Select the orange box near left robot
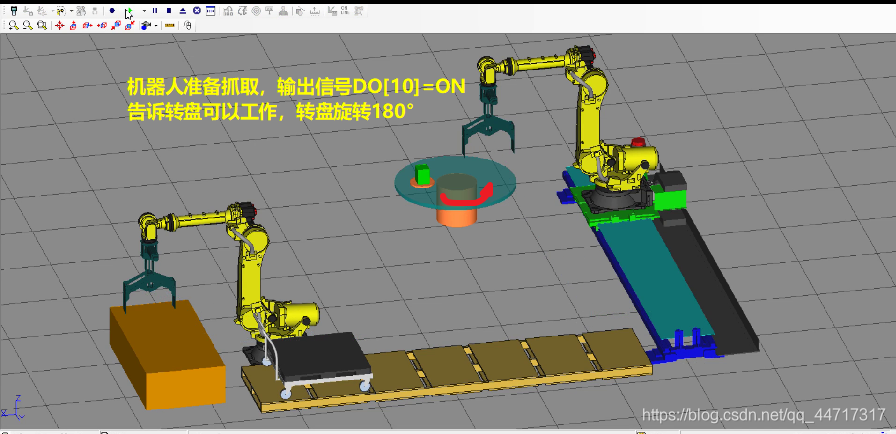 166,354
